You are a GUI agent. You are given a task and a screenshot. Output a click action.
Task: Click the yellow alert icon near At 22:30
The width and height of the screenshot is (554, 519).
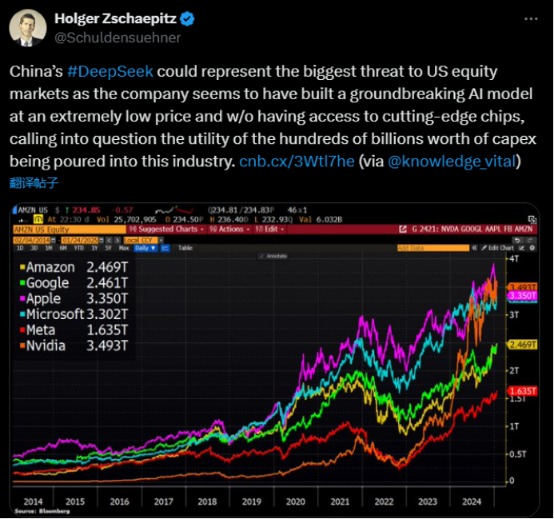38,219
